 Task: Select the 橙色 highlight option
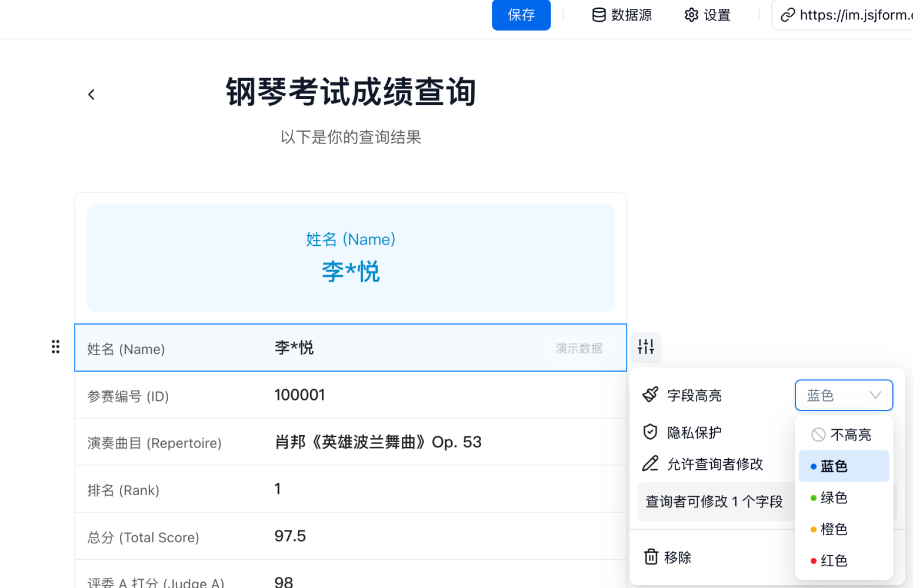pyautogui.click(x=844, y=529)
